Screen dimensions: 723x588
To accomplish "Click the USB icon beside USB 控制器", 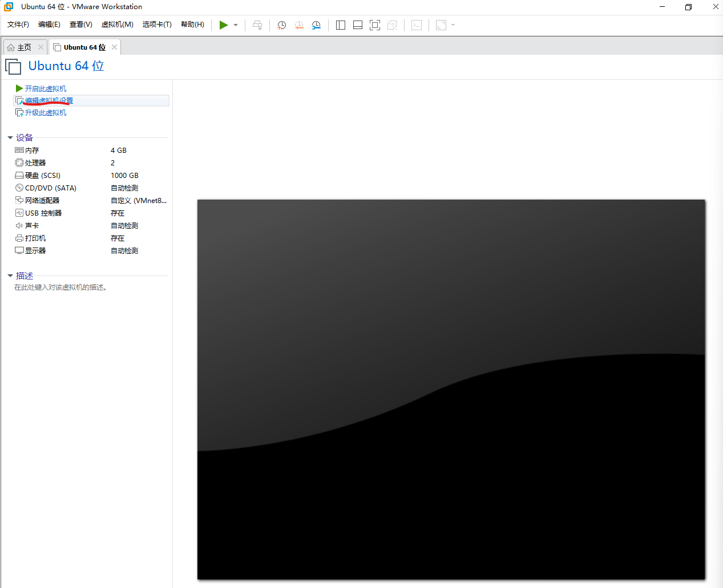I will (19, 213).
